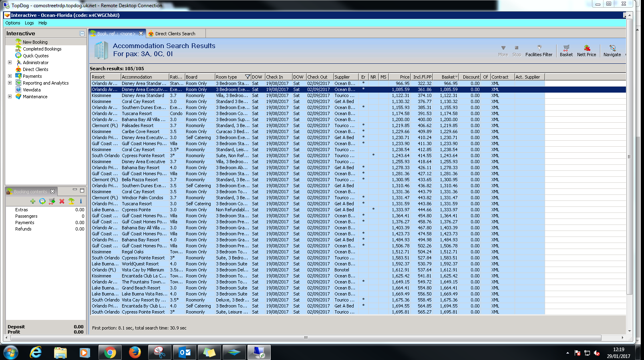Click the Administrator tree item
644x360 pixels.
[x=36, y=63]
